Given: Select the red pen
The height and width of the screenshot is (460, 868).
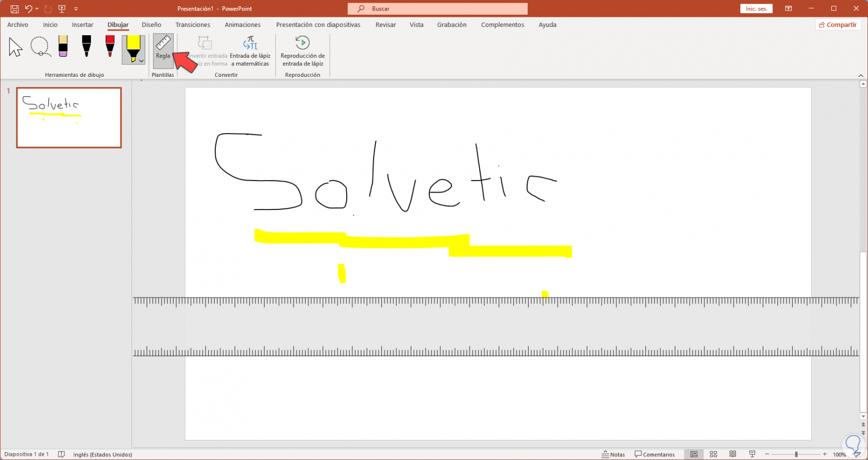Looking at the screenshot, I should click(110, 46).
